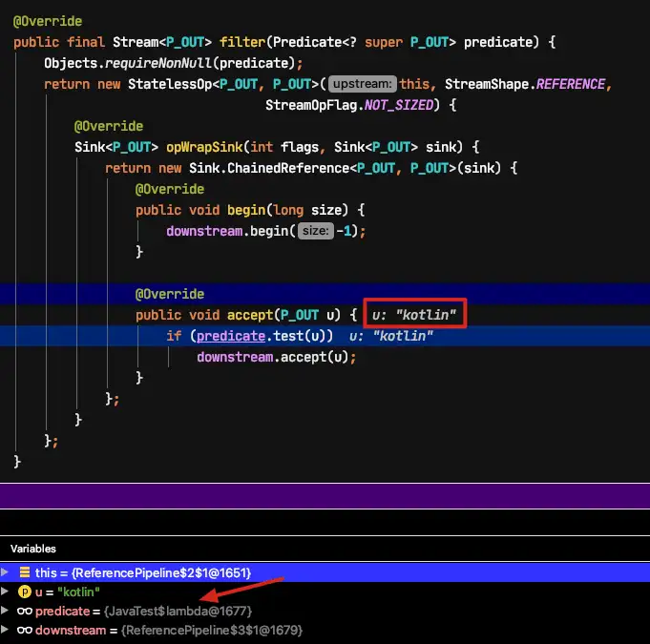Expand the downstream variable node
The width and height of the screenshot is (650, 644).
pos(5,629)
